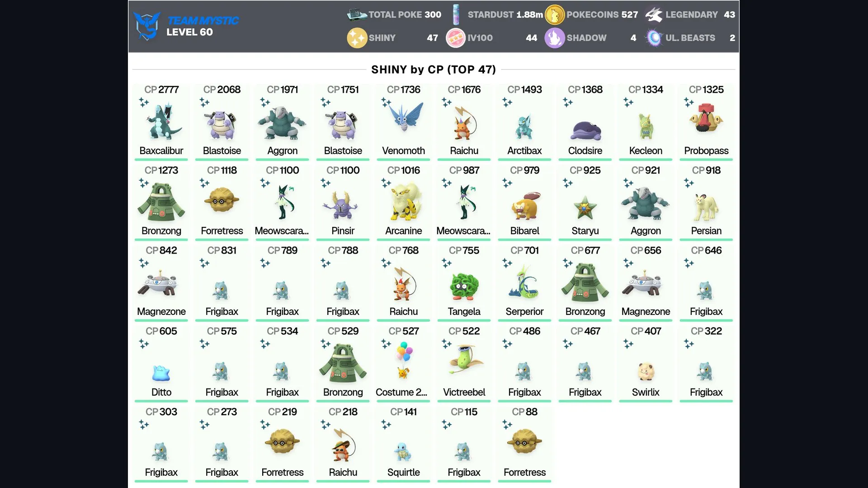The image size is (868, 488).
Task: Click the 'Raichu' name under CP 218
Action: pyautogui.click(x=343, y=472)
